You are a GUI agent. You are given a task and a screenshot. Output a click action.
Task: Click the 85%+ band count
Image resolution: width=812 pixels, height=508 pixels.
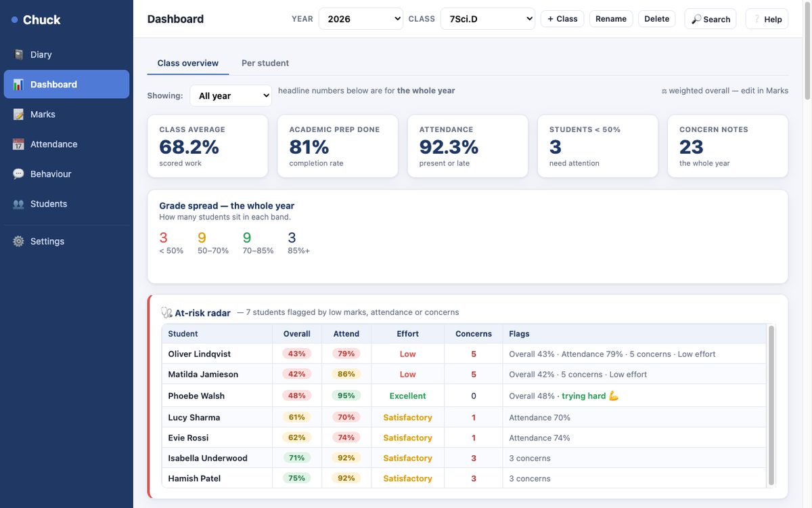coord(292,238)
